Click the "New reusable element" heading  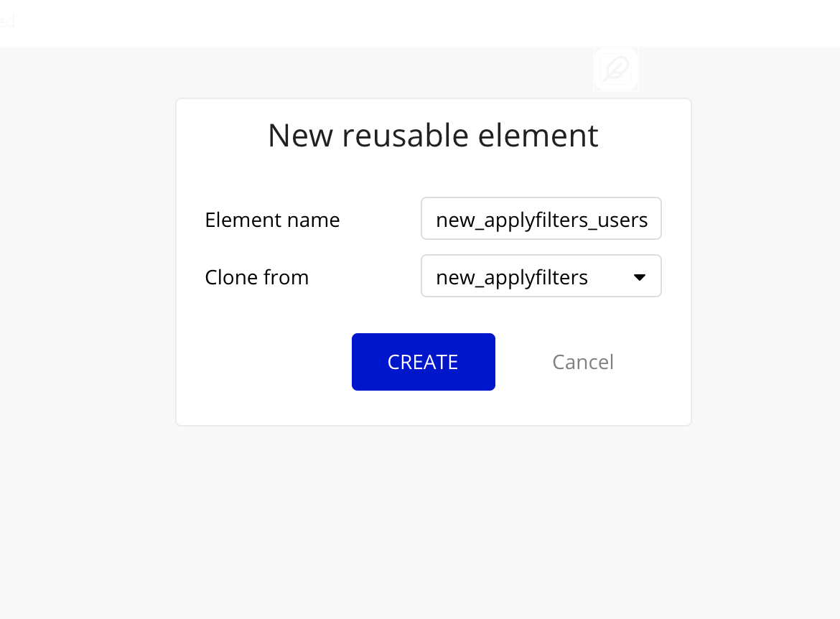click(433, 136)
